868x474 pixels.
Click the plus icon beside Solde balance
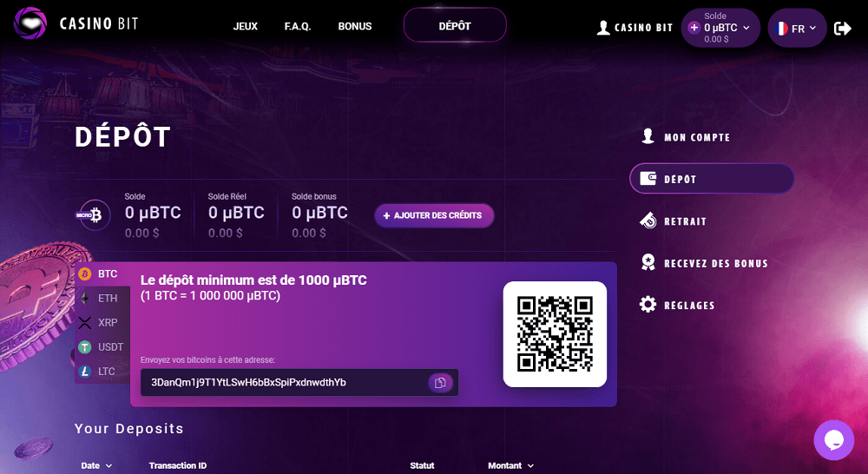click(x=694, y=27)
